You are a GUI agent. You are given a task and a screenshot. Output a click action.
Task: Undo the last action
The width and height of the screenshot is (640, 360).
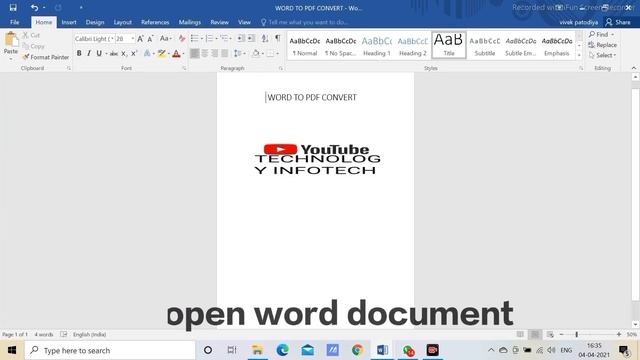[x=34, y=7]
